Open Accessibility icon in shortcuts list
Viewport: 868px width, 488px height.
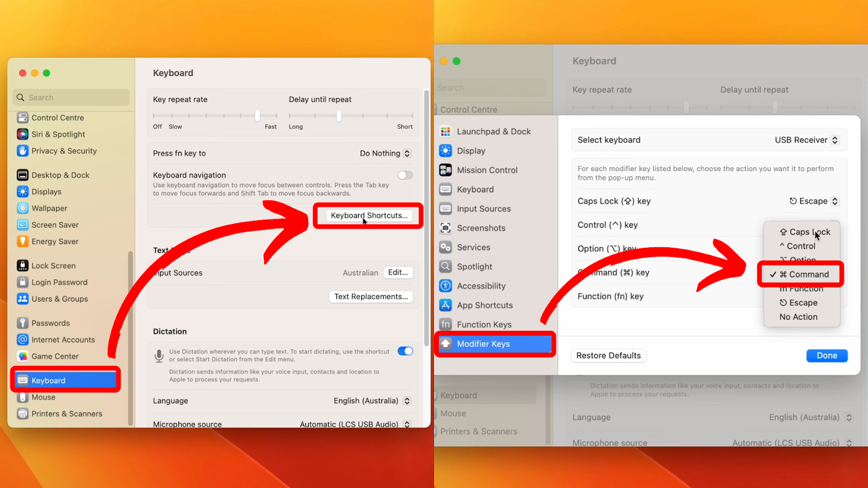(445, 286)
